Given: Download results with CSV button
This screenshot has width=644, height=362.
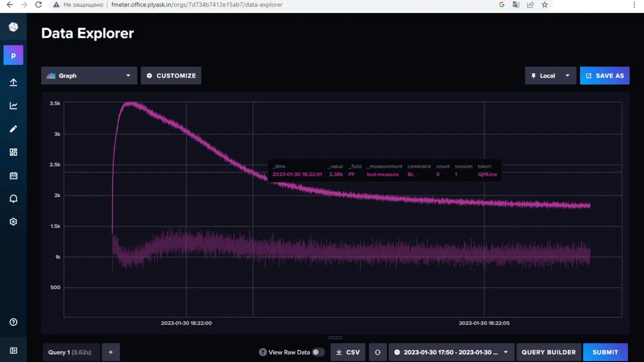Looking at the screenshot, I should [348, 352].
